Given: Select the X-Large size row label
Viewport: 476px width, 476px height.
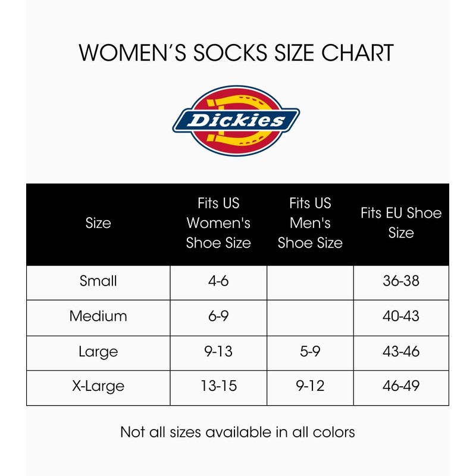Looking at the screenshot, I should 98,386.
